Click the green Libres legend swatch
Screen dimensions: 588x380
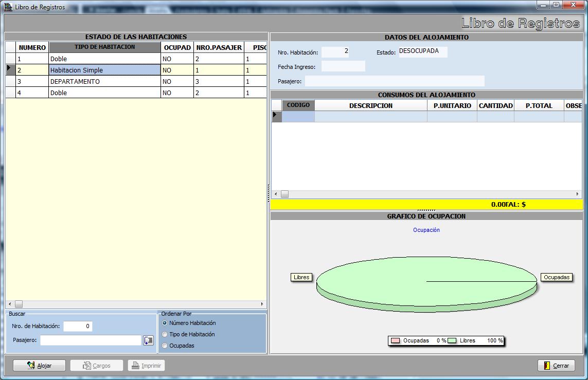(452, 340)
